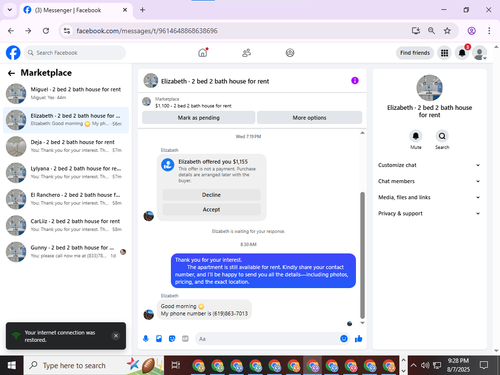Click the chat scroll up arrow
Image resolution: width=500 pixels, height=375 pixels.
362,133
